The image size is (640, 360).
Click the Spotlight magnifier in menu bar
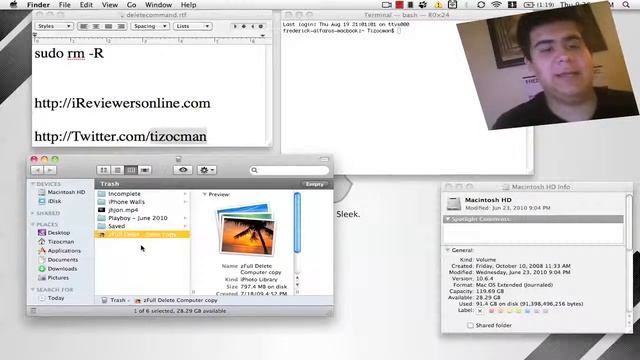click(626, 5)
